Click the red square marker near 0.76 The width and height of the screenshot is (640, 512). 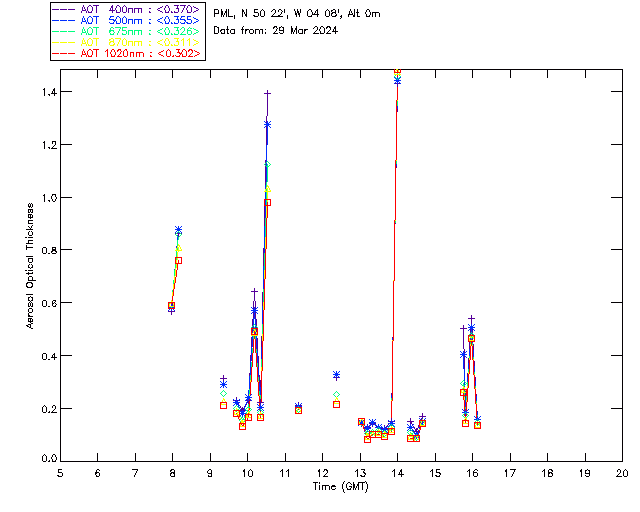(178, 260)
